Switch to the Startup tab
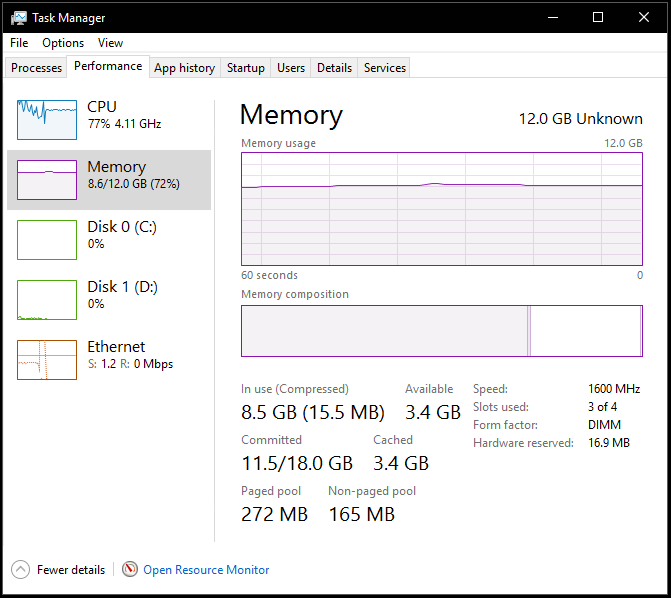The width and height of the screenshot is (671, 598). pos(245,68)
